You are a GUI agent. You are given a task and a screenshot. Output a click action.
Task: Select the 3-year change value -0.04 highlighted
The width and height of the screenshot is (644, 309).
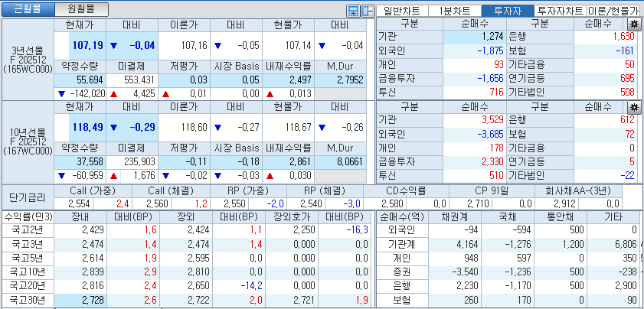tap(142, 46)
